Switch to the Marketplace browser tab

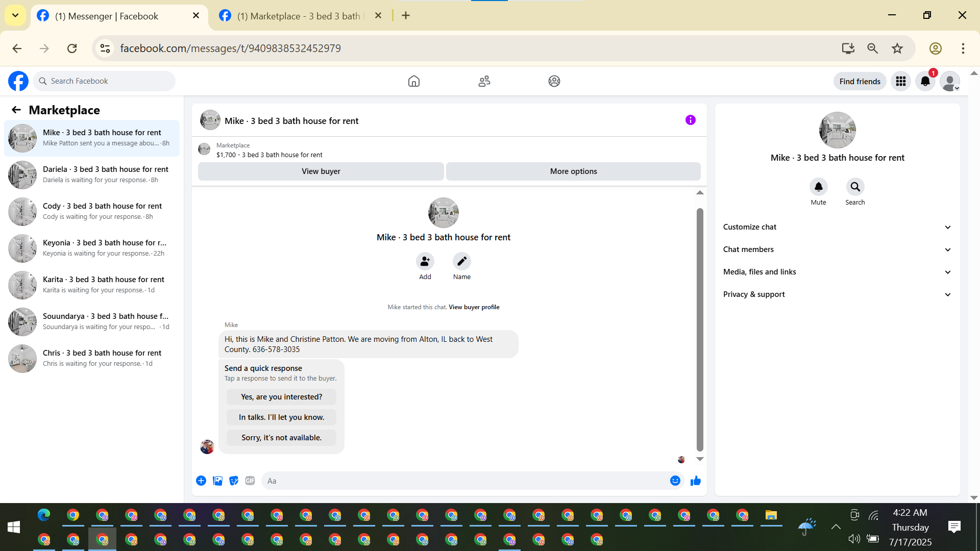(x=299, y=16)
